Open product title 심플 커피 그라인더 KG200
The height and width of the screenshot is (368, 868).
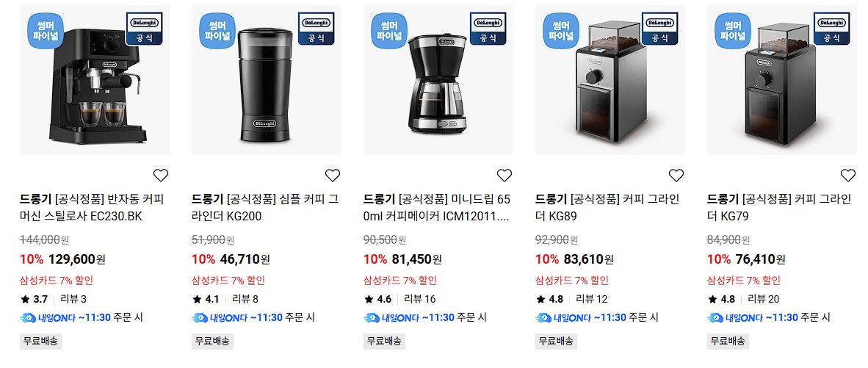click(265, 208)
